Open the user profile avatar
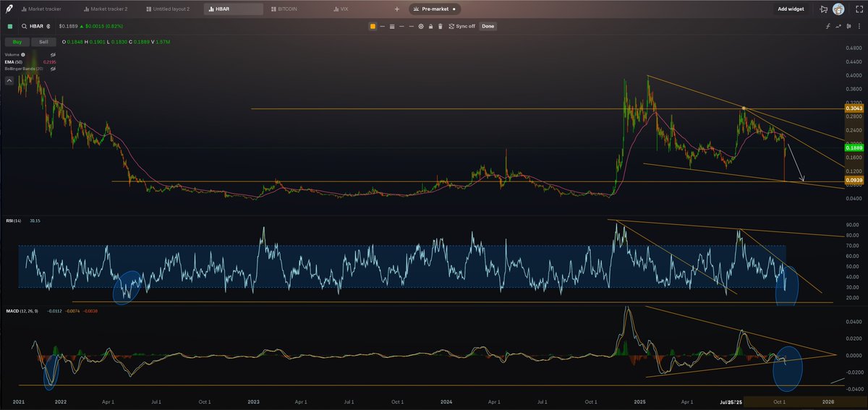The height and width of the screenshot is (410, 868). [838, 9]
